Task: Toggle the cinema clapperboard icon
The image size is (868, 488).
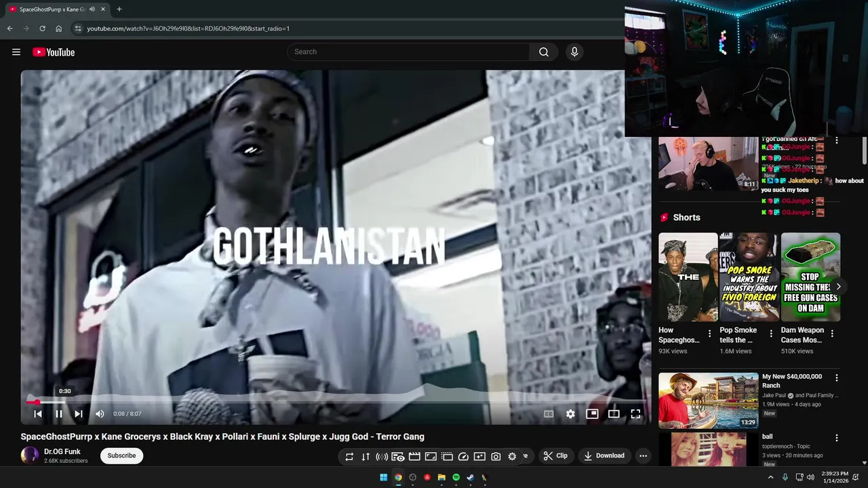Action: (414, 457)
